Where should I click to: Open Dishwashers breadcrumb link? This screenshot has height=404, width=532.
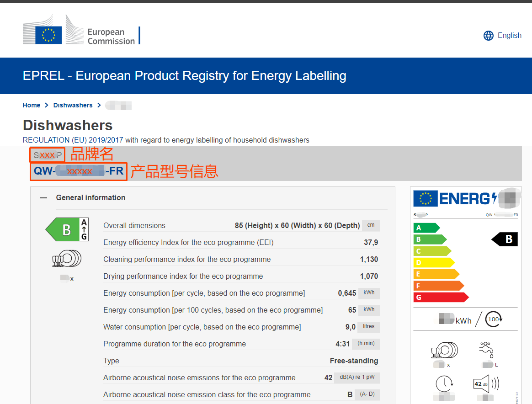pos(73,105)
